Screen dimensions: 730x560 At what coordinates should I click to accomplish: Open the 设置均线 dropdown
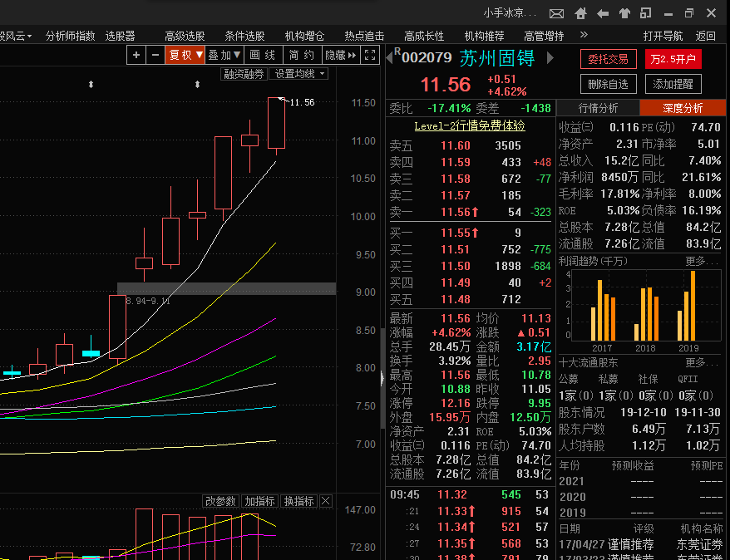click(298, 73)
